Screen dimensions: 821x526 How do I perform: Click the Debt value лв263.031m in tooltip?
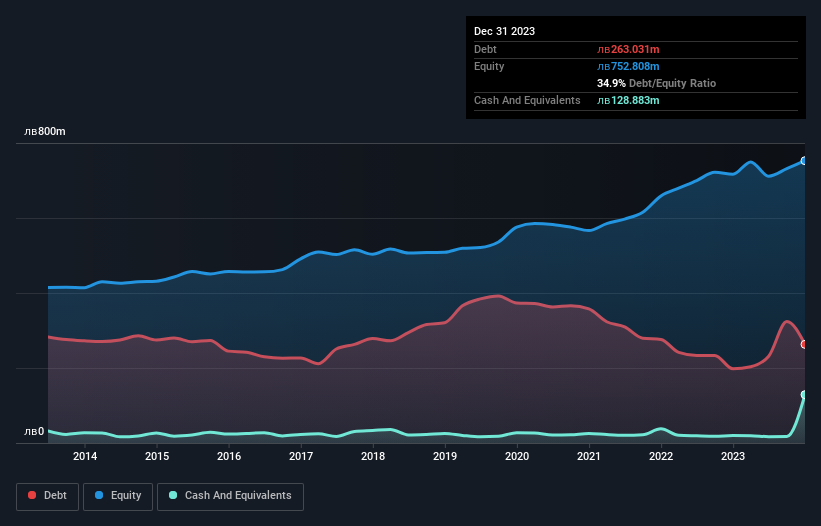[628, 49]
